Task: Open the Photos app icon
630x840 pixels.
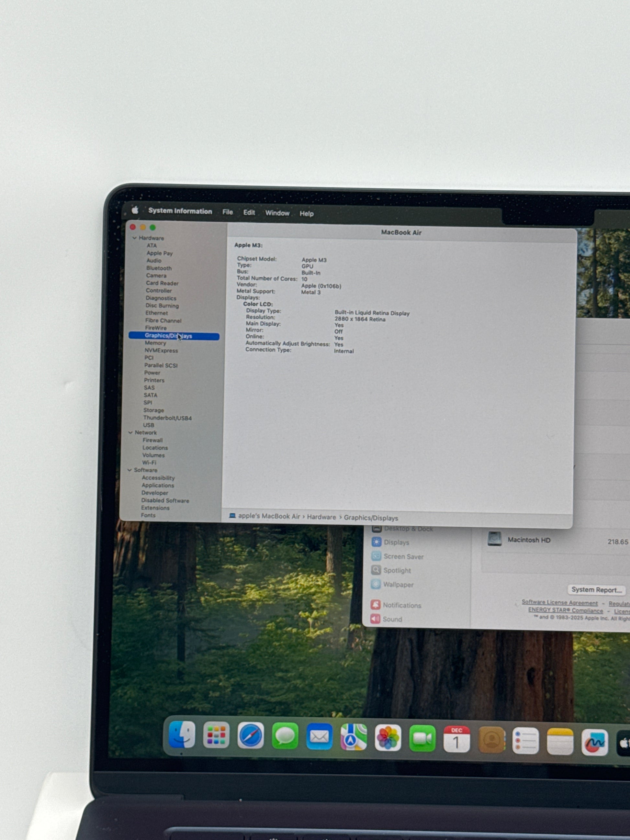Action: pyautogui.click(x=388, y=738)
